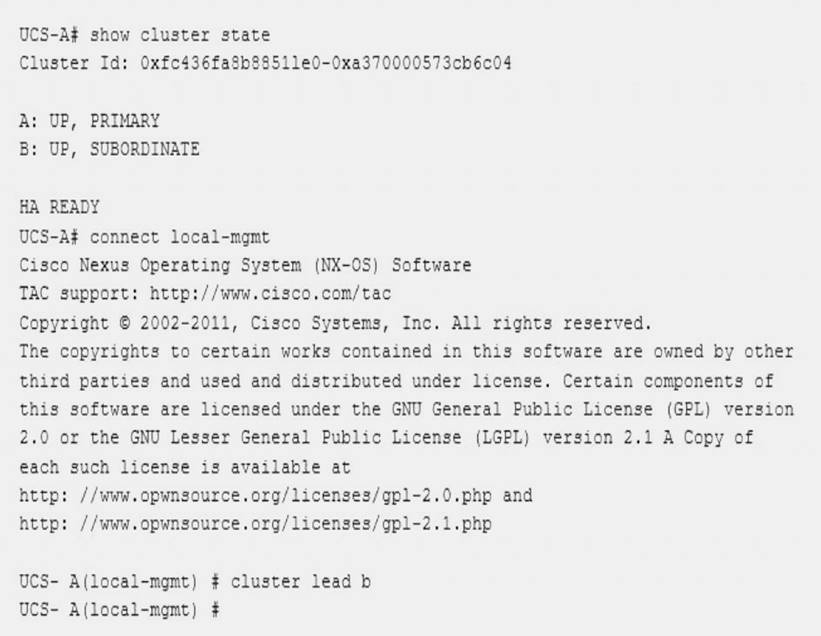Click the first UCS-A# prompt
The image size is (821, 636).
[49, 35]
